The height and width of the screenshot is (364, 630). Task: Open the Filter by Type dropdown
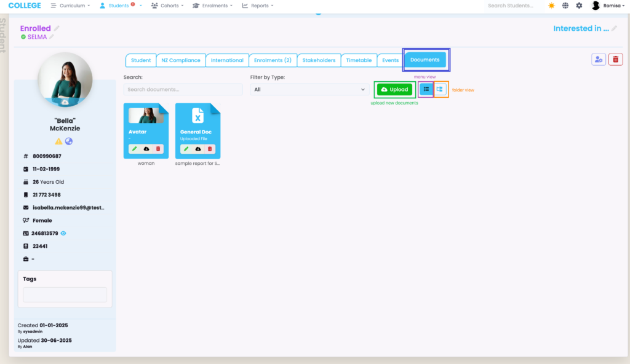(x=309, y=90)
